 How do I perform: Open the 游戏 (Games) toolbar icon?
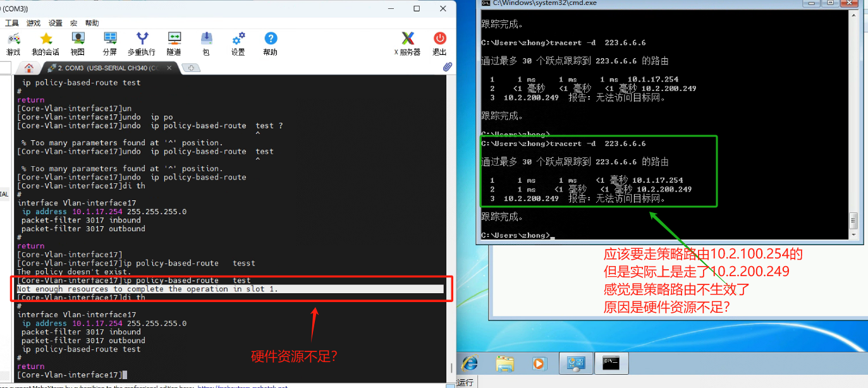(x=13, y=44)
